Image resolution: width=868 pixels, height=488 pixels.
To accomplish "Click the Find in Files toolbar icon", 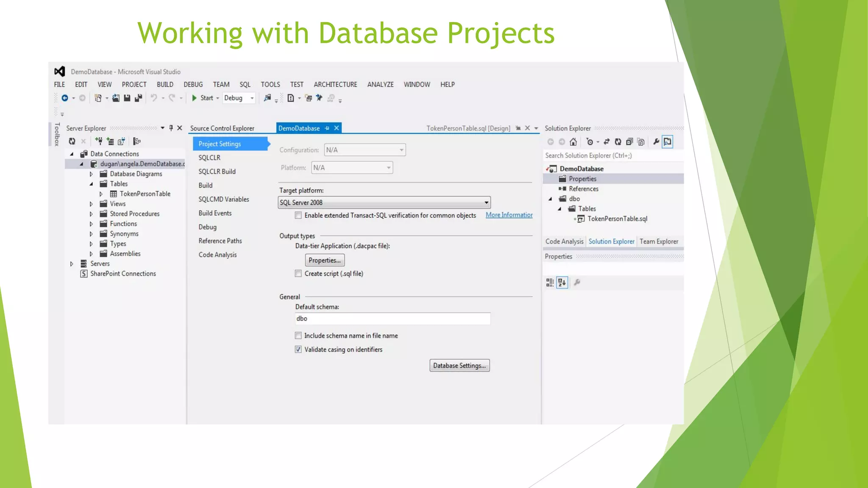I will point(267,98).
